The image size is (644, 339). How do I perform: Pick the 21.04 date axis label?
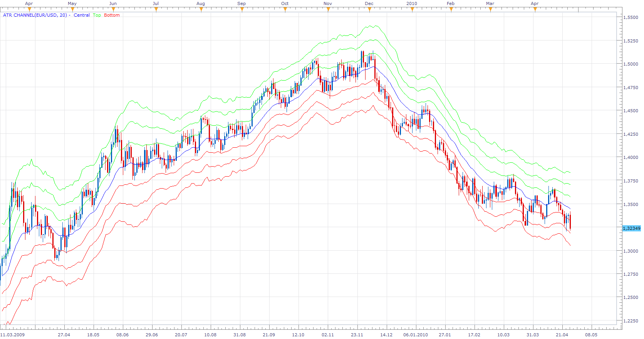tap(562, 334)
